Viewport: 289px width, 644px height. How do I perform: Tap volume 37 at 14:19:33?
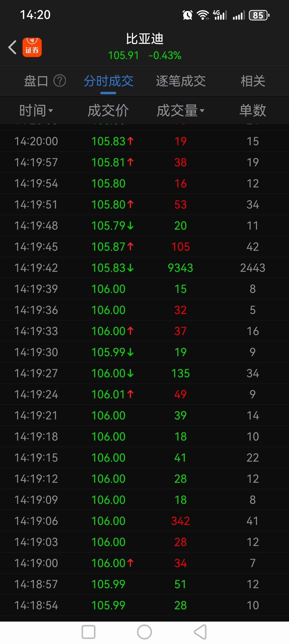coord(180,331)
